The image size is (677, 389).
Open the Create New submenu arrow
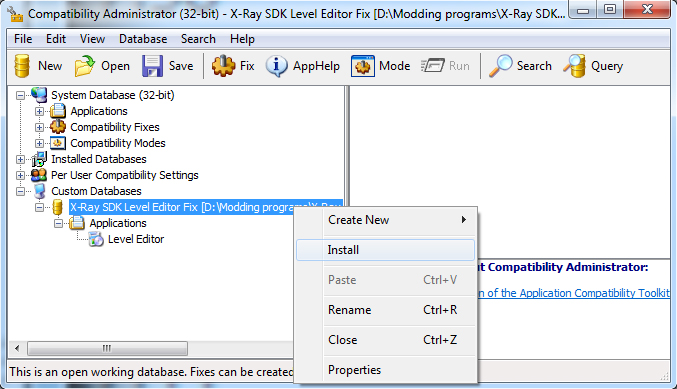pyautogui.click(x=464, y=220)
